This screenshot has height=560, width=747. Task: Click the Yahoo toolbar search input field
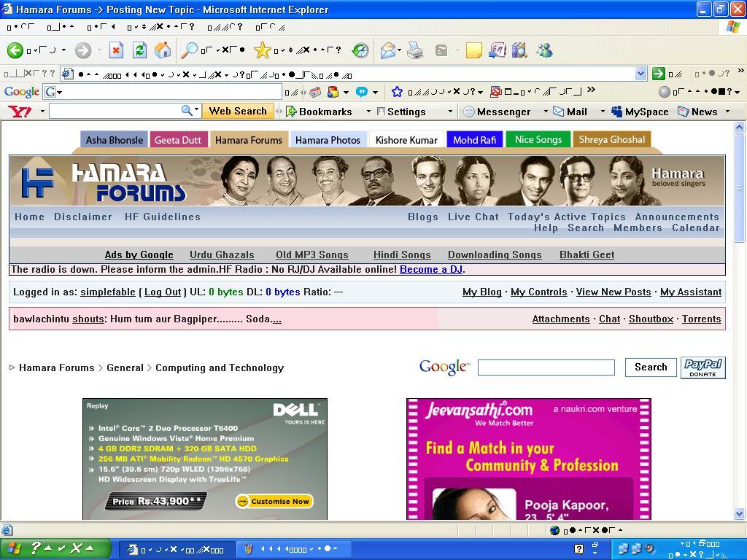click(x=115, y=111)
